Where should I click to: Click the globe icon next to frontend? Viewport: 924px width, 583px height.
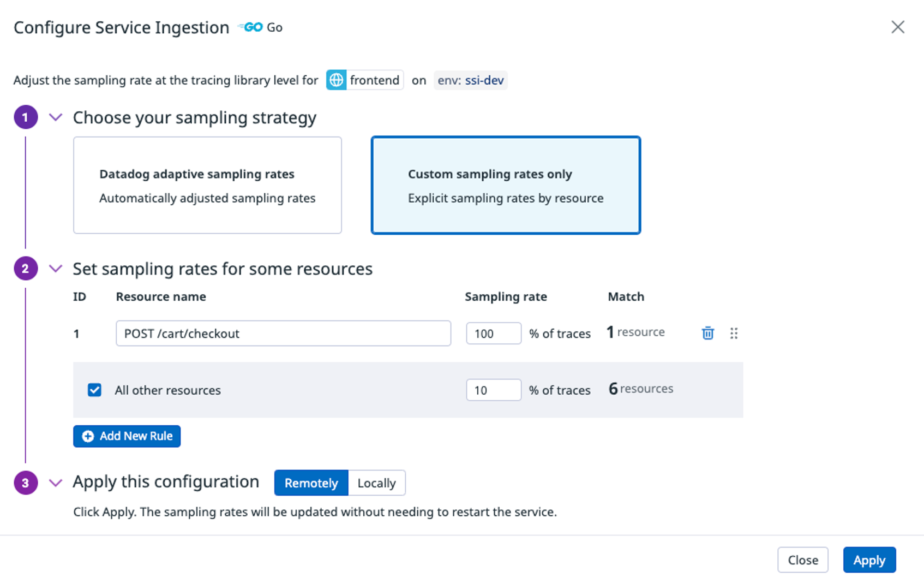[x=336, y=80]
